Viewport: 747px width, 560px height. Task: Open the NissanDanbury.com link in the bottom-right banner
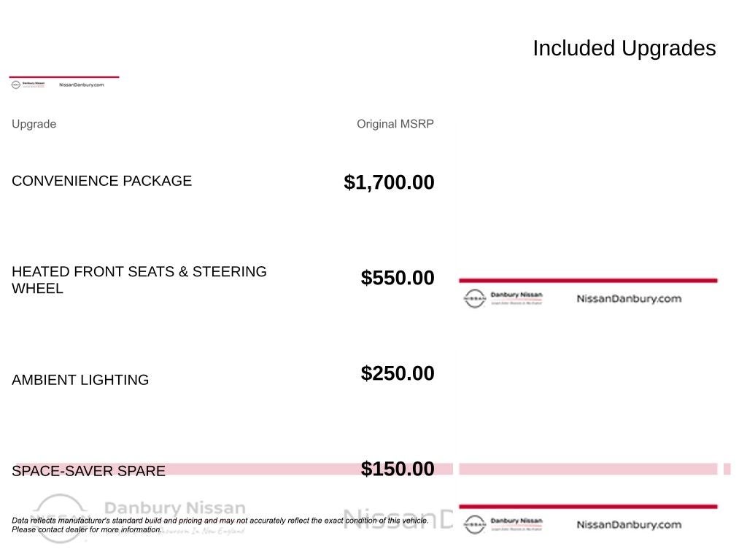pos(629,525)
